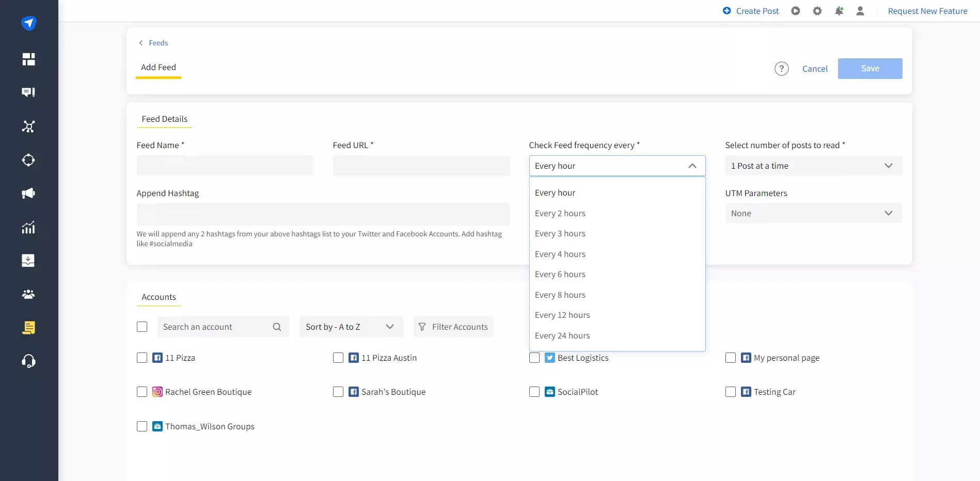Viewport: 980px width, 481px height.
Task: Click the group icon beside SocialPilot account
Action: click(550, 392)
